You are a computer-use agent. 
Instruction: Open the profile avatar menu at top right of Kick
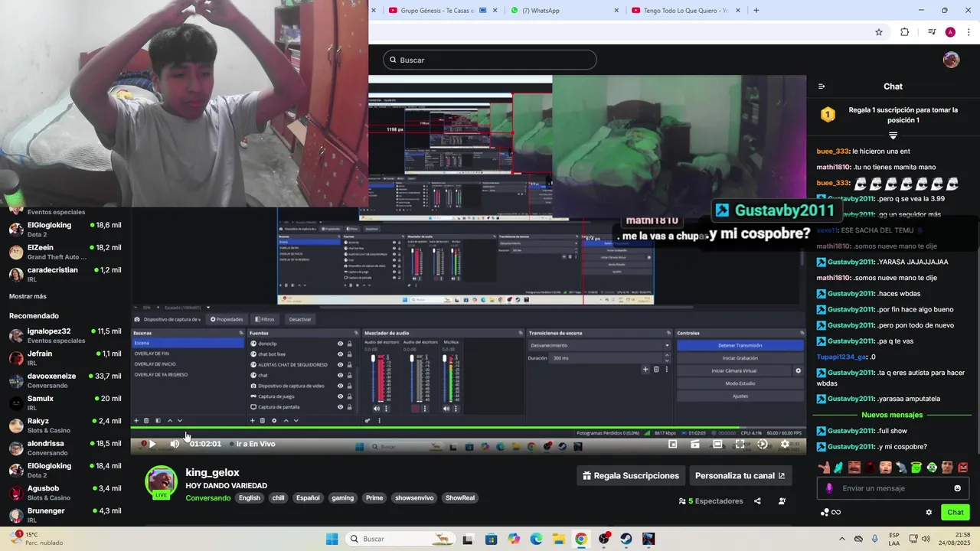tap(951, 60)
